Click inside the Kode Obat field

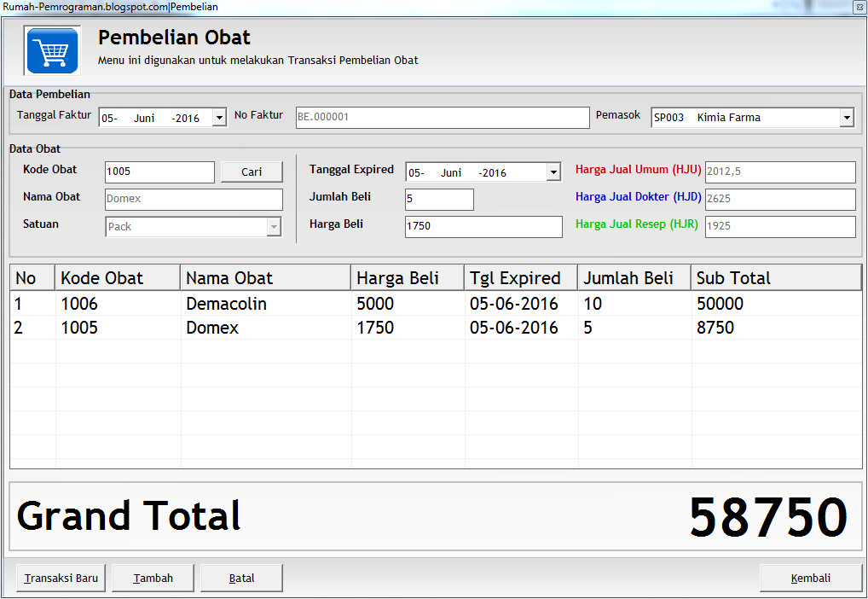click(x=159, y=172)
